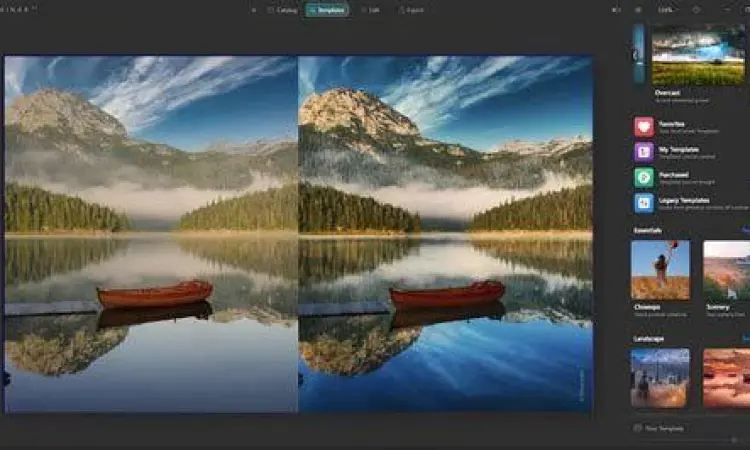Toggle the before/after compare icon
The width and height of the screenshot is (750, 450).
616,10
